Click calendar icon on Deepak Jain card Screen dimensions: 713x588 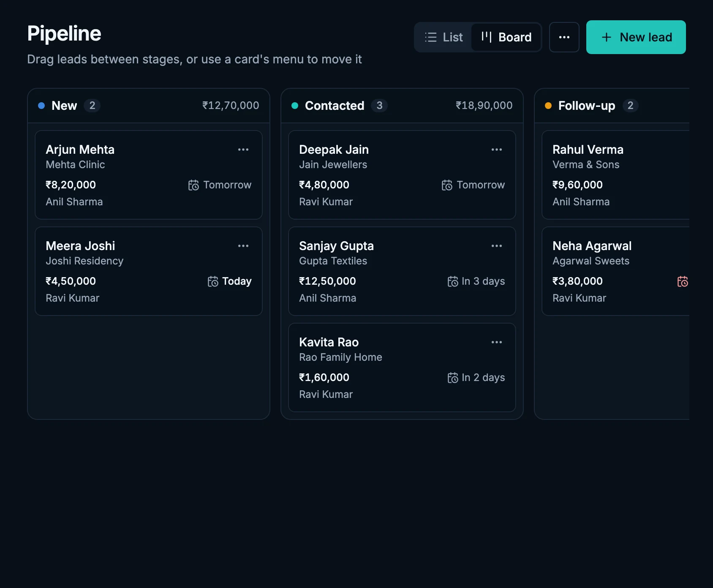tap(447, 185)
